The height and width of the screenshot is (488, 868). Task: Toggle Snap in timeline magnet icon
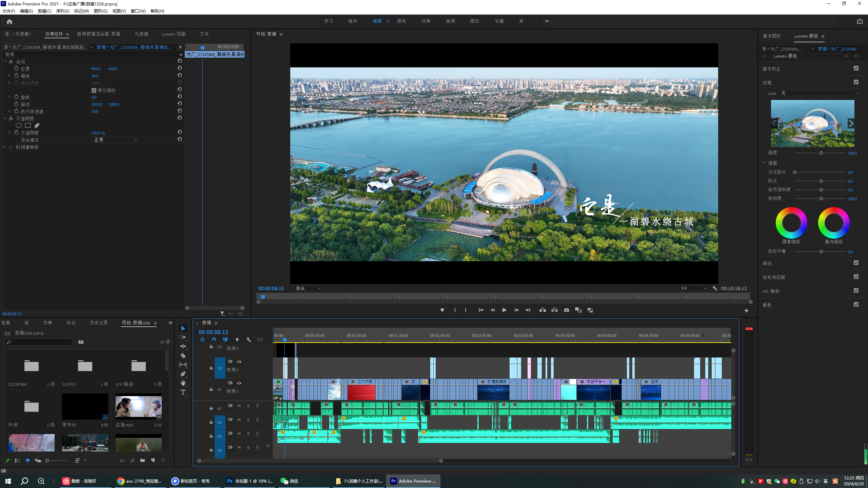coord(214,340)
